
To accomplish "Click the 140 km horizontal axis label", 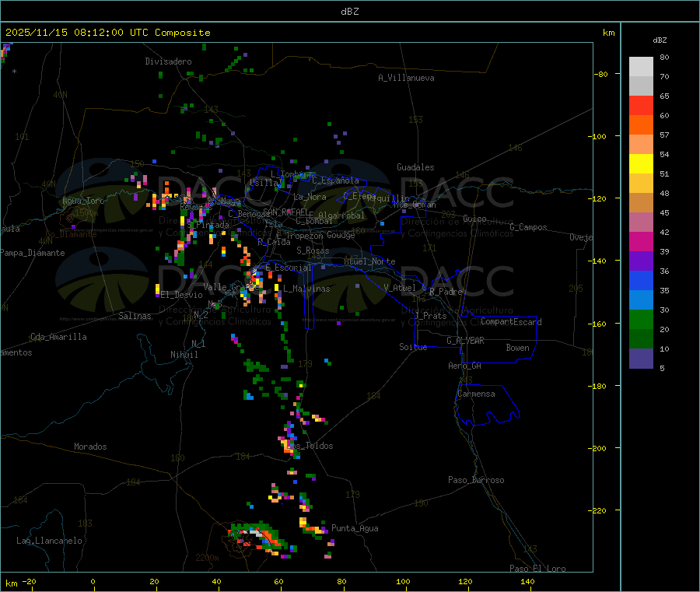I will (527, 581).
